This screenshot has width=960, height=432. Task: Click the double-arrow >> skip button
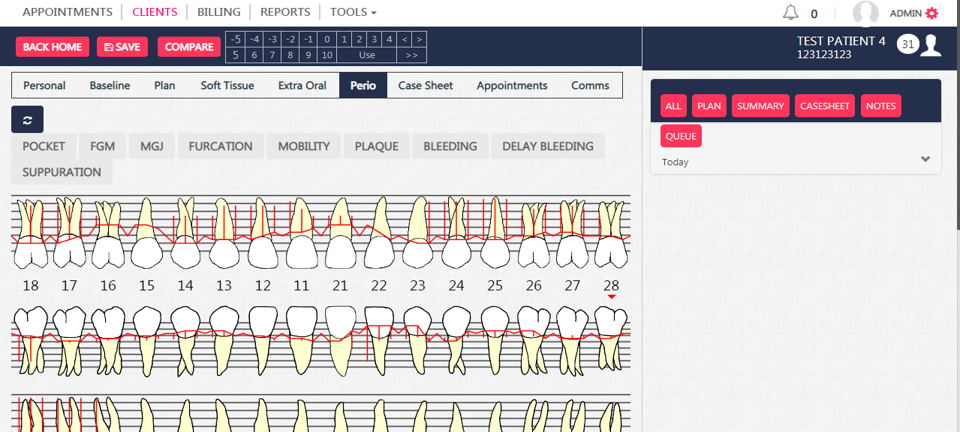click(411, 55)
